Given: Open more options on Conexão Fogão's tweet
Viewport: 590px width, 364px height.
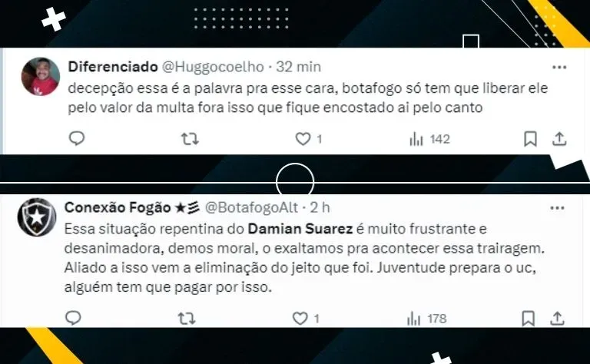Looking at the screenshot, I should [x=557, y=208].
